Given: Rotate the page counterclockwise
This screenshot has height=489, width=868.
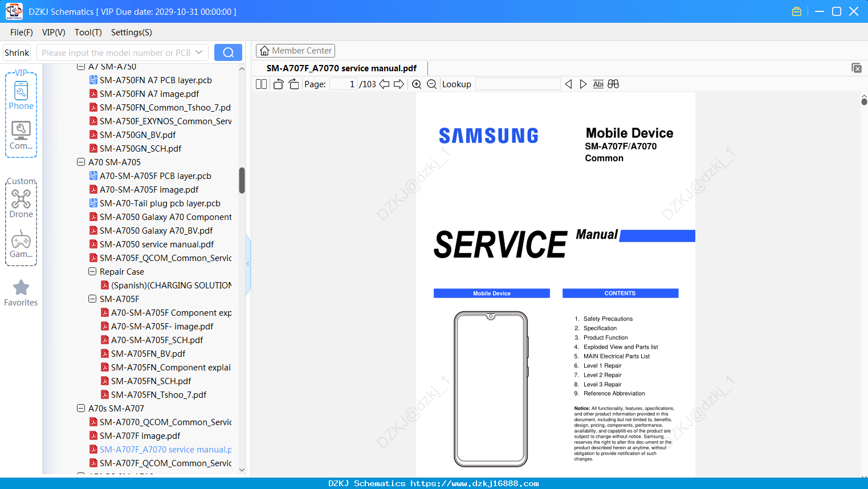Looking at the screenshot, I should click(x=278, y=84).
